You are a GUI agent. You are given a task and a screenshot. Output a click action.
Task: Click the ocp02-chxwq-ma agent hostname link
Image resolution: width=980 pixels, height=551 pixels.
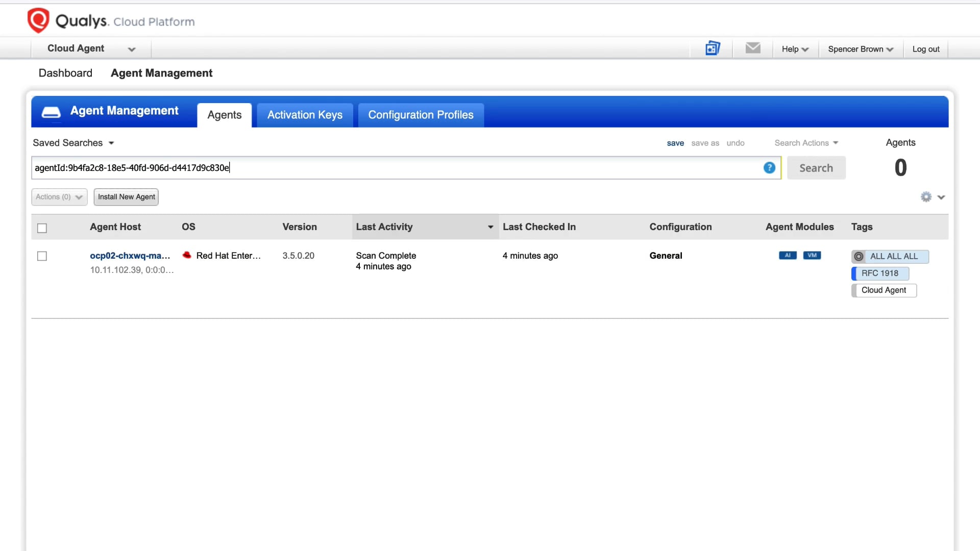click(x=129, y=256)
